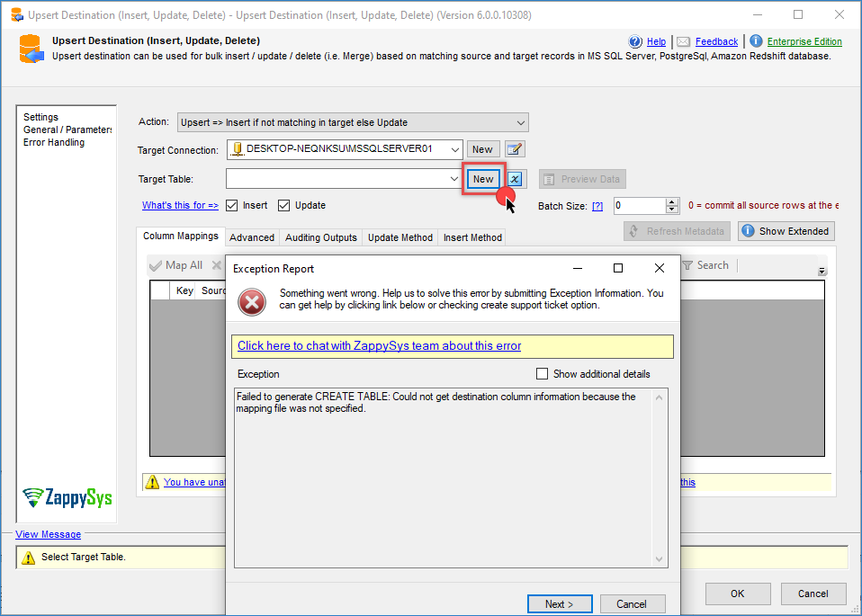862x616 pixels.
Task: Click the chat with ZappySys team link
Action: [x=379, y=346]
